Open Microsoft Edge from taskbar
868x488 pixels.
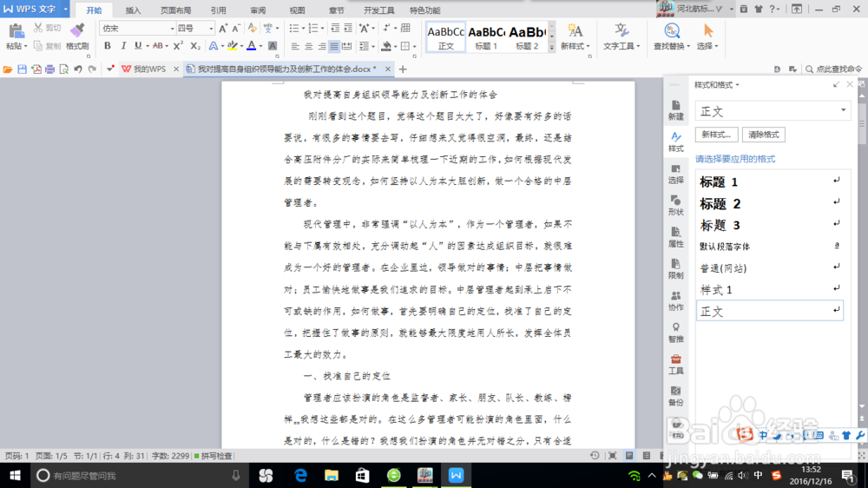[300, 475]
